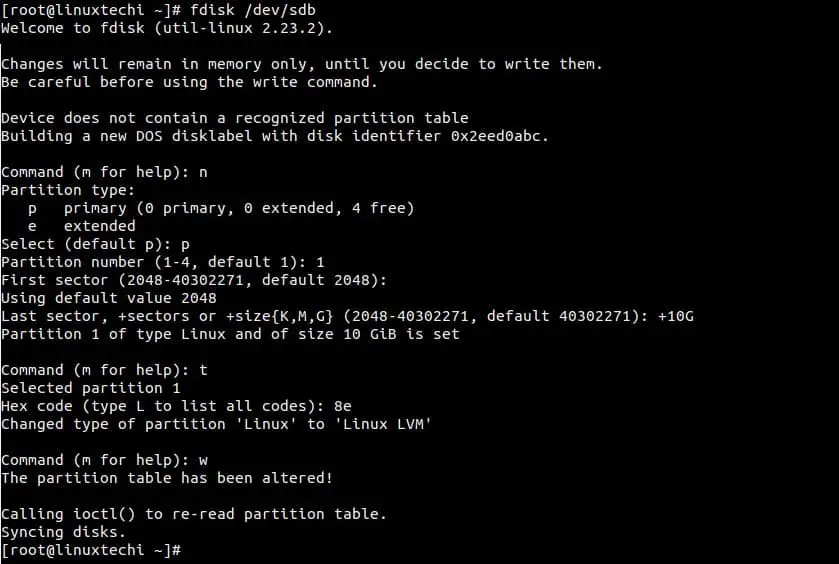Viewport: 839px width, 564px height.
Task: Click the 'Syncing disks.' line
Action: click(x=63, y=532)
